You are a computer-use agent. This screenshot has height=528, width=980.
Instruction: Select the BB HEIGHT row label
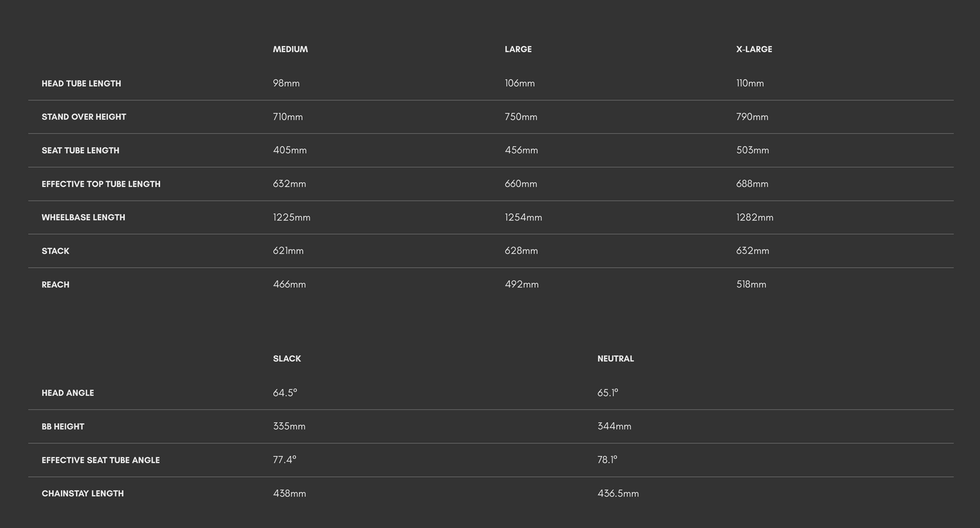63,427
